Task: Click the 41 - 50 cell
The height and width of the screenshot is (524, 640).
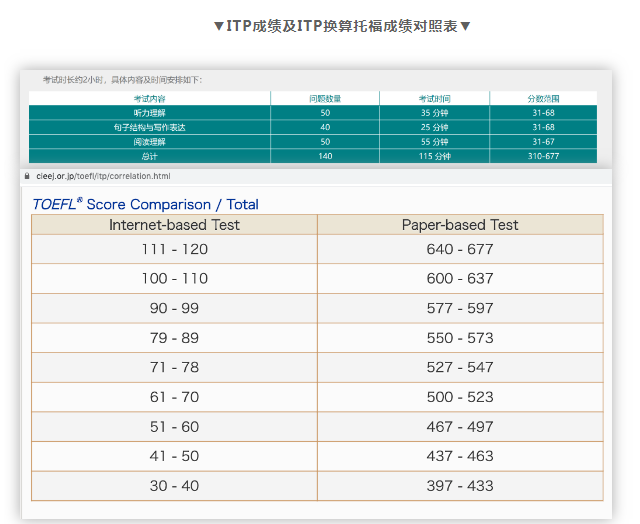Action: pos(174,456)
